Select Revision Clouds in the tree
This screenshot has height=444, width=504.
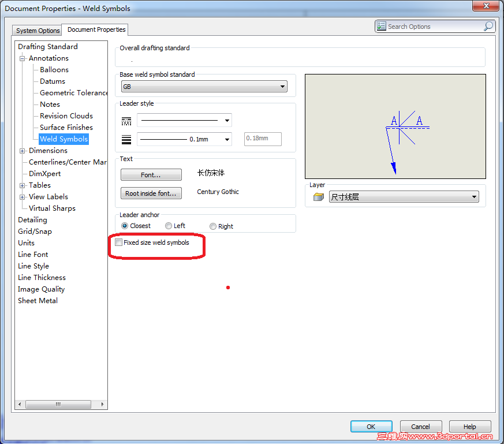(66, 116)
